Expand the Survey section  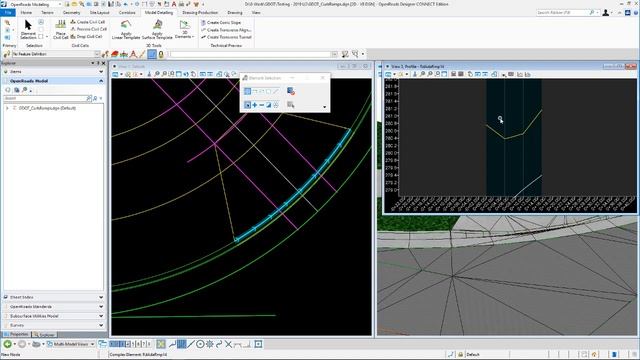pyautogui.click(x=101, y=325)
